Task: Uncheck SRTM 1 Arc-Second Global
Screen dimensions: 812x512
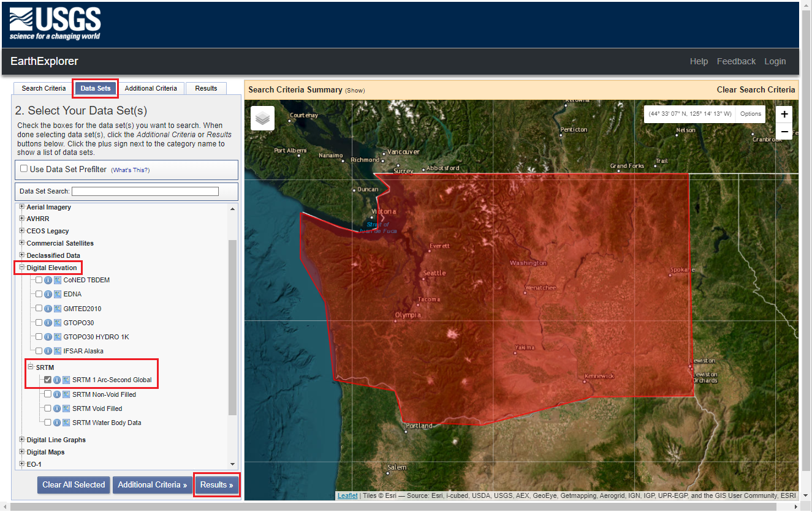Action: 48,380
